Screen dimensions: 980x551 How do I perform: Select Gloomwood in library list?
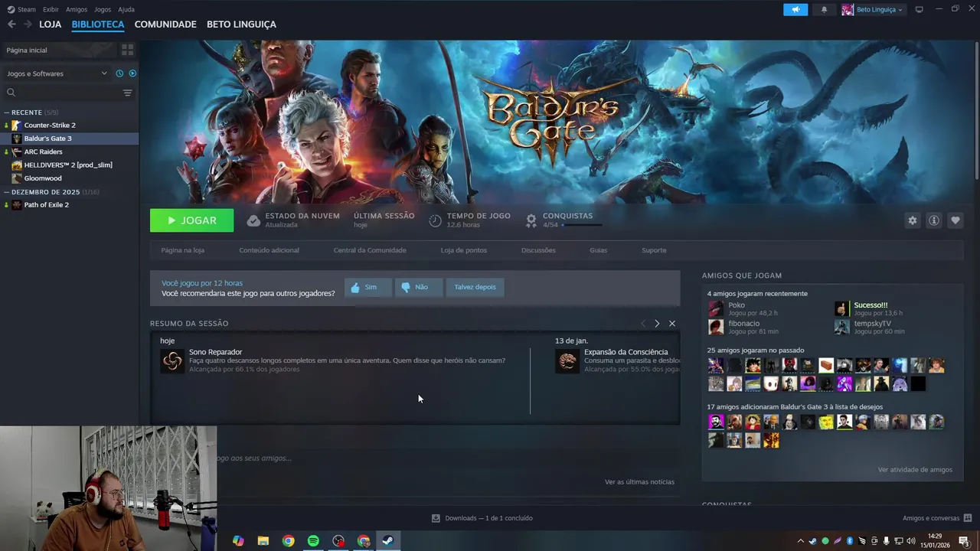pyautogui.click(x=43, y=178)
